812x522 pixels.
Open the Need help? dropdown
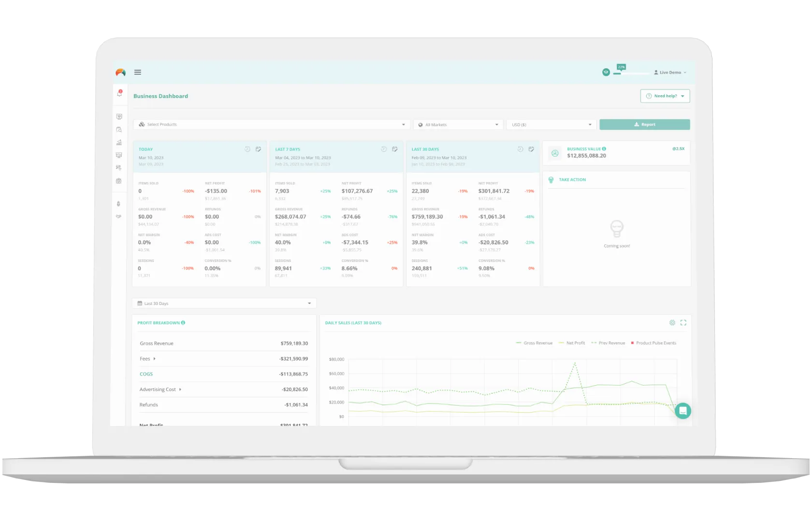[x=665, y=96]
